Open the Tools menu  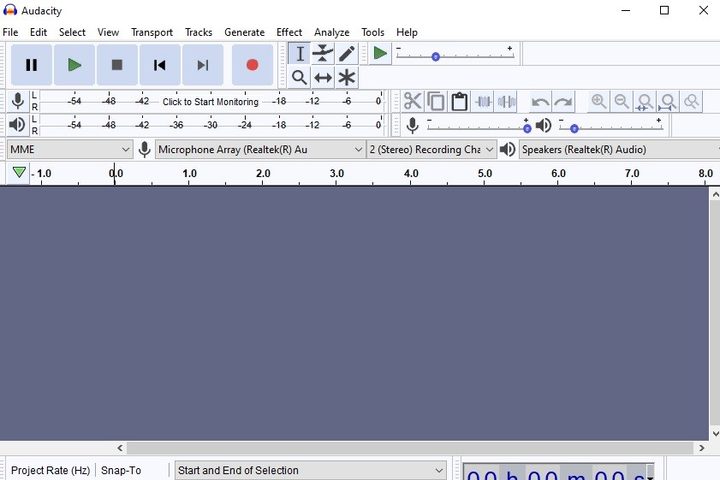point(372,32)
